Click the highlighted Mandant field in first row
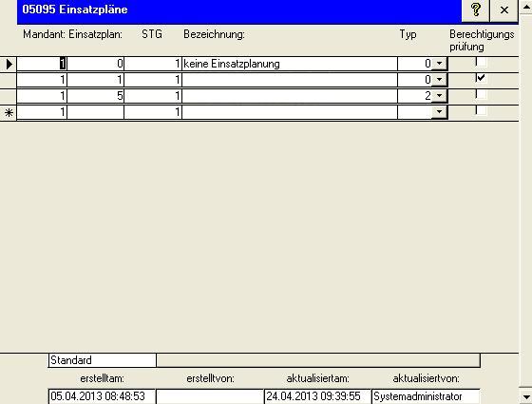This screenshot has height=404, width=532. pos(42,64)
